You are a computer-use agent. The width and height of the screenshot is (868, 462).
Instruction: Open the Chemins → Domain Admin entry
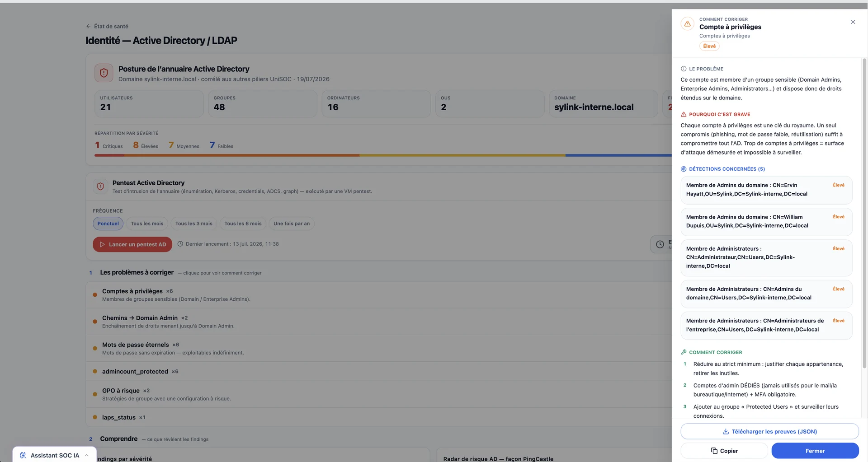pos(378,322)
